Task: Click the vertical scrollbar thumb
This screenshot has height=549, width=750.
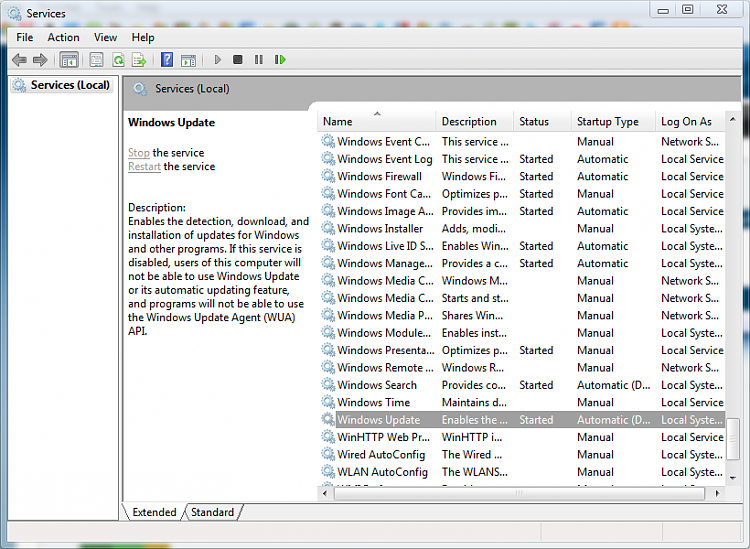Action: [732, 439]
